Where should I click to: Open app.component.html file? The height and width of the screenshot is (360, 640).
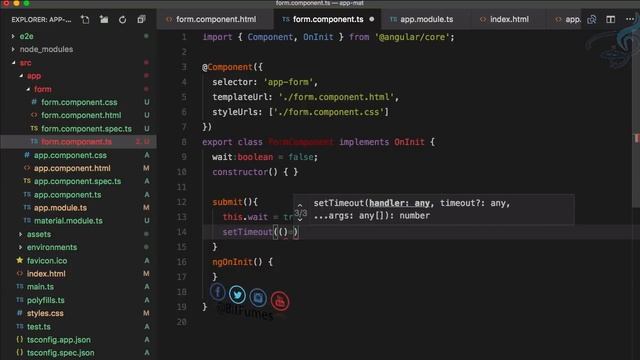(x=72, y=168)
